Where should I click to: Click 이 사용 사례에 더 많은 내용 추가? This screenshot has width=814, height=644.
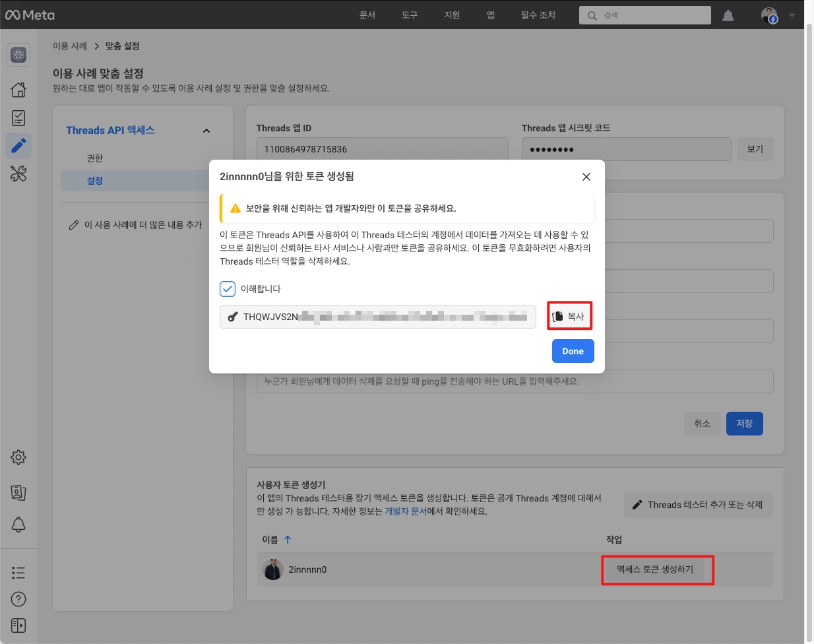136,225
